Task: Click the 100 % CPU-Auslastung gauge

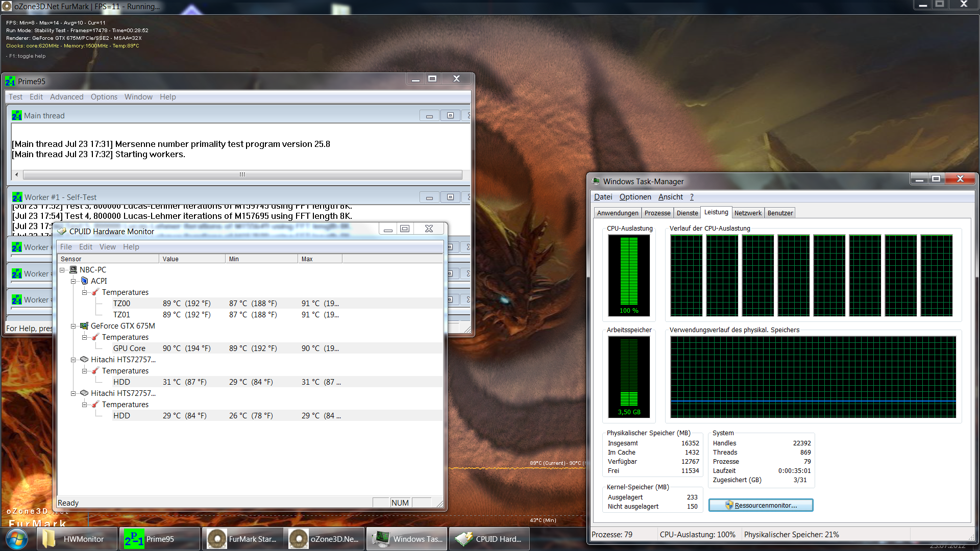Action: coord(629,275)
